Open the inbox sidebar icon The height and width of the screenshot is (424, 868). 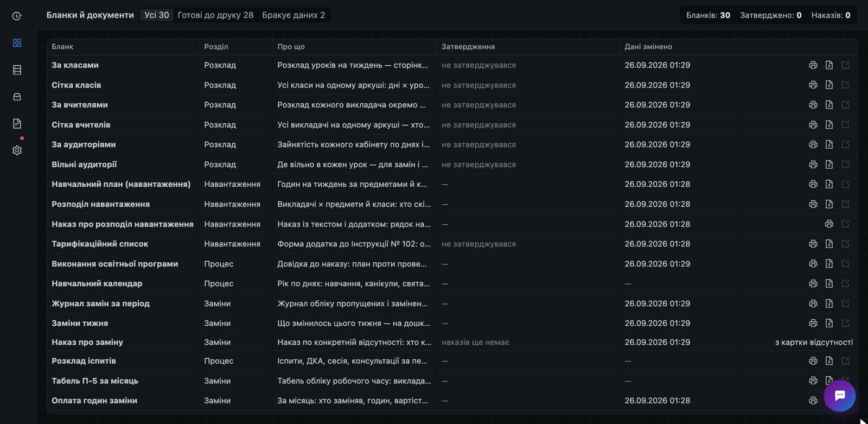pyautogui.click(x=17, y=97)
